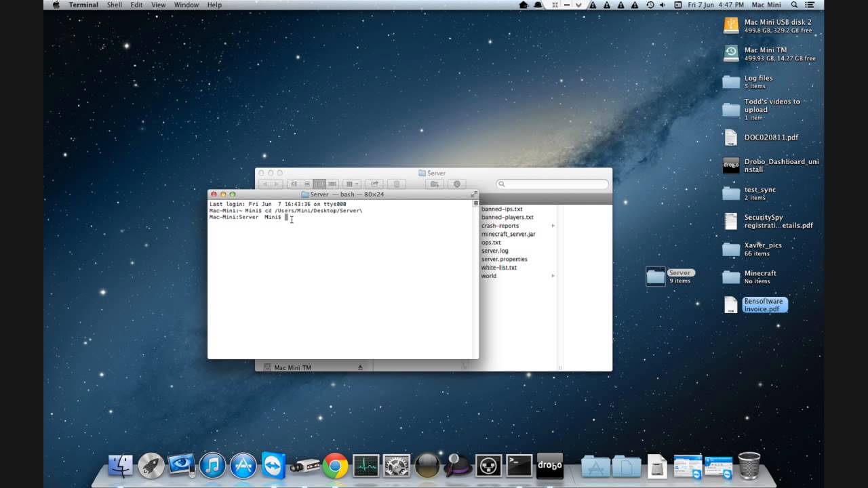
Task: Select minecraft_server.jar in Finder
Action: pos(508,234)
